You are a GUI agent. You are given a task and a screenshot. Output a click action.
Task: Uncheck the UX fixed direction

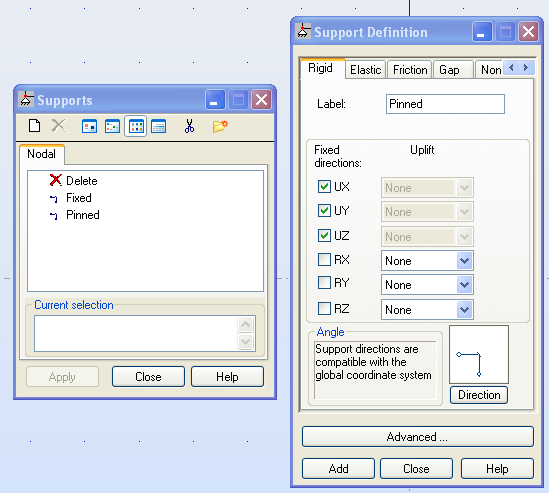[x=324, y=187]
